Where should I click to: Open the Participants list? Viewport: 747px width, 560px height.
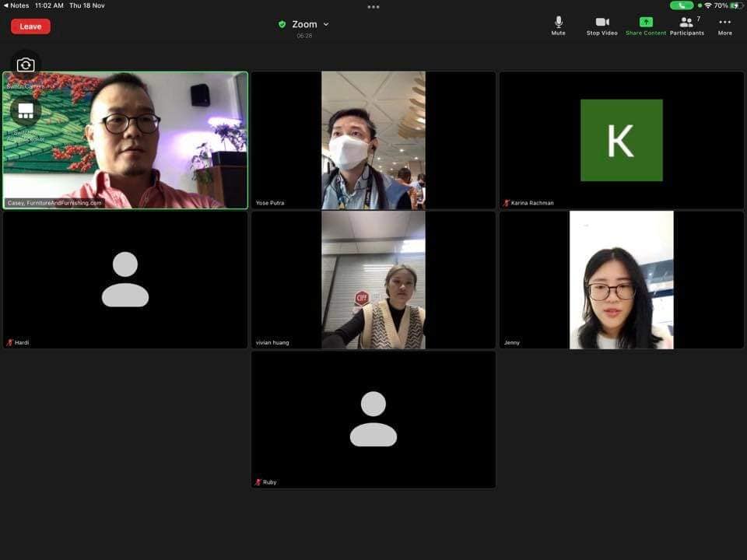(686, 26)
